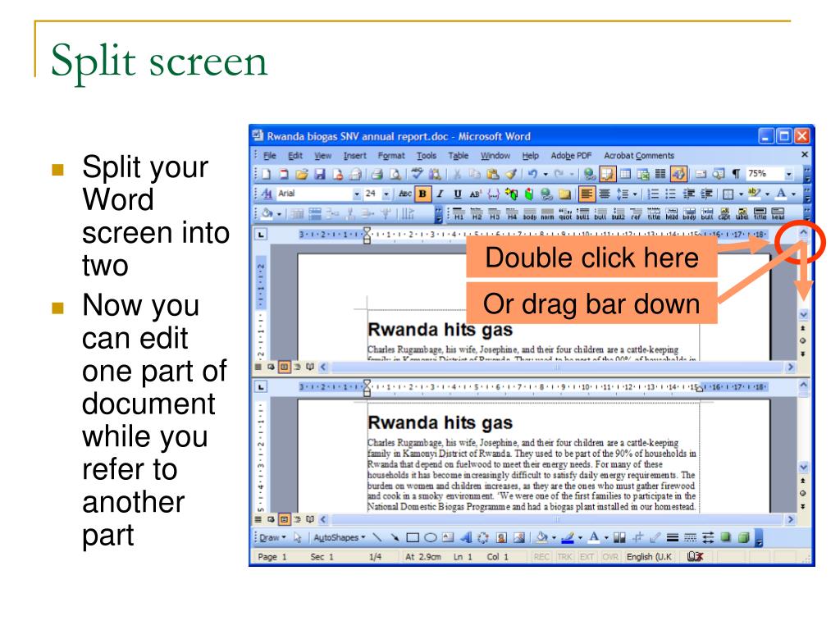Apply the H1 heading style
840x630 pixels.
[x=459, y=214]
